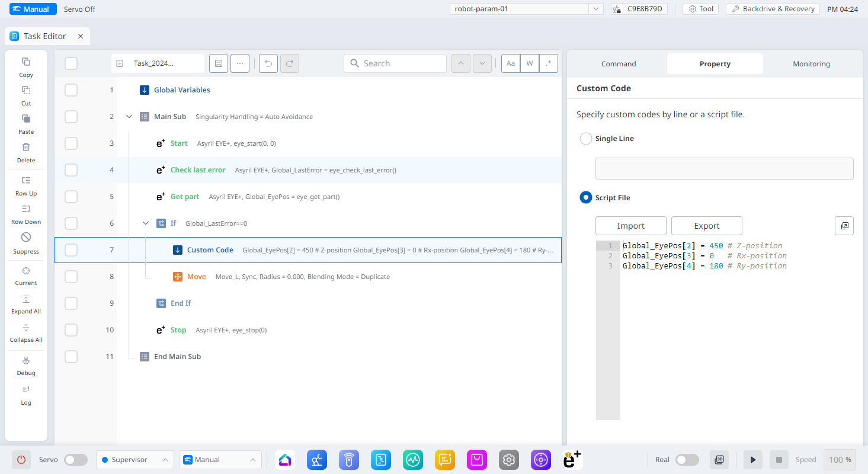Screen dimensions: 868x474
Task: Redo the last edit
Action: 290,63
